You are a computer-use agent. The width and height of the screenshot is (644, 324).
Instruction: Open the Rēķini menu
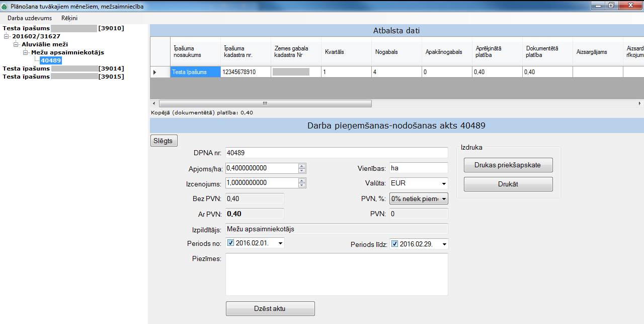click(69, 18)
